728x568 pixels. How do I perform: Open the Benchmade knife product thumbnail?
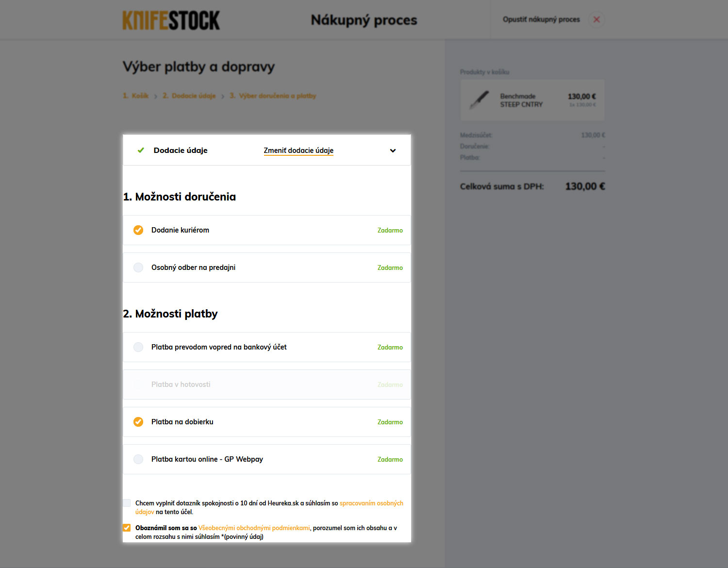[x=480, y=100]
